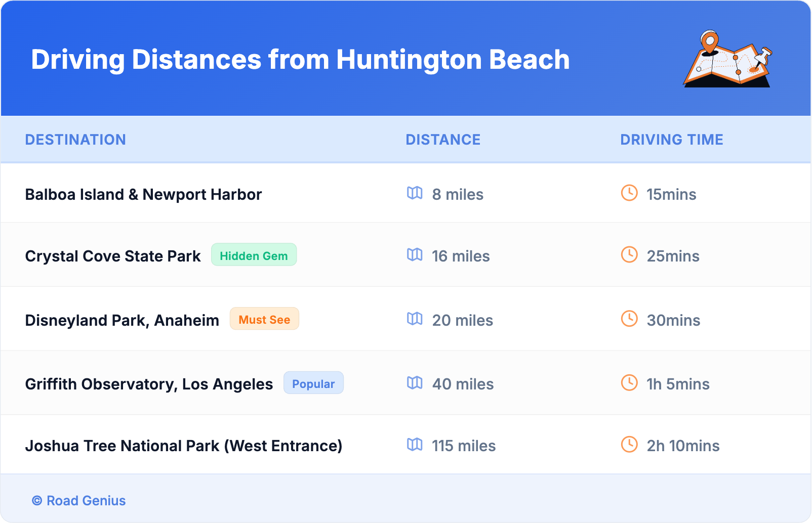Click the Driving Distances from Huntington Beach title
The height and width of the screenshot is (523, 812).
click(x=300, y=60)
